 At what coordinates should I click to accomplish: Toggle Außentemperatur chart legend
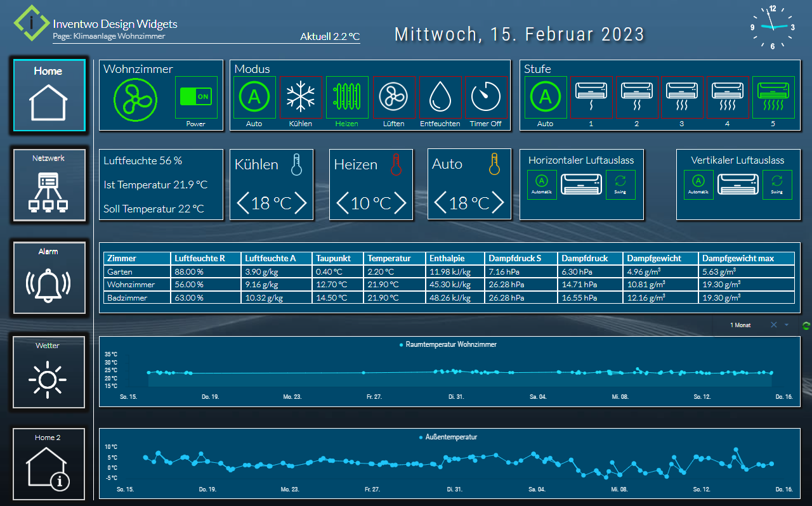[448, 437]
